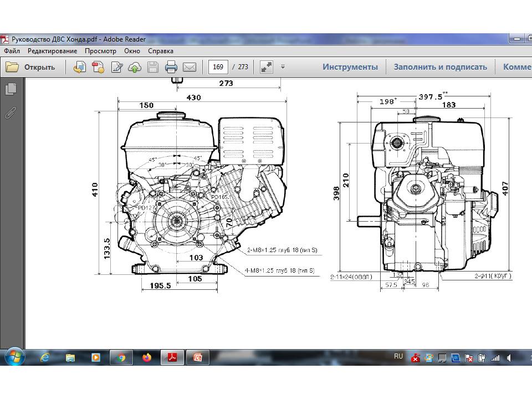
Task: Click the page number field showing 169
Action: pos(218,67)
